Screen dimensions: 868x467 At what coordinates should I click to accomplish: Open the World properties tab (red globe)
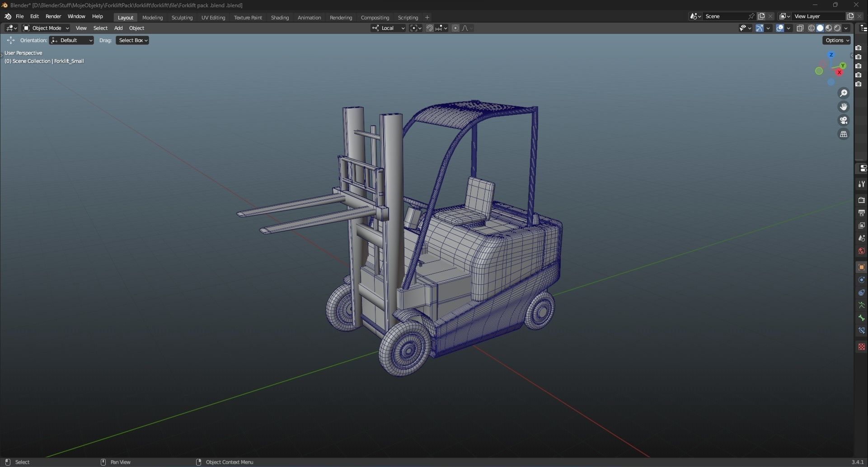pyautogui.click(x=862, y=251)
